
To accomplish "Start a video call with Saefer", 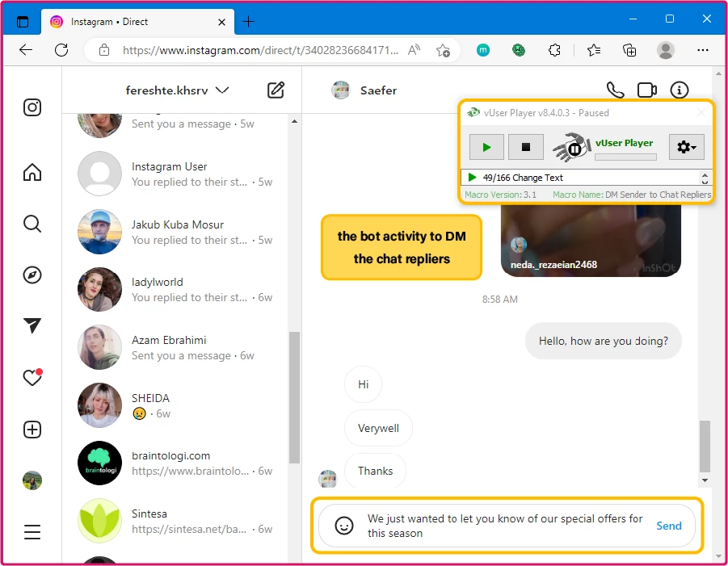I will point(646,90).
